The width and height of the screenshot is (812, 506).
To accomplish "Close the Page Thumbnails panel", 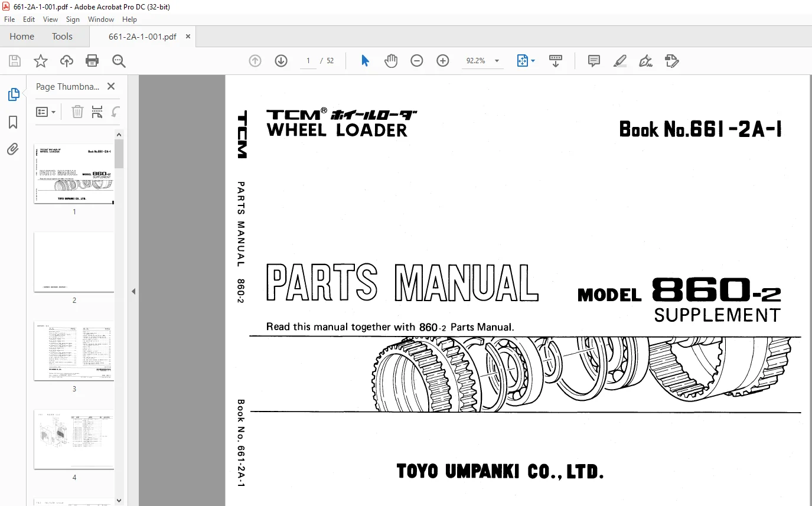I will click(111, 86).
